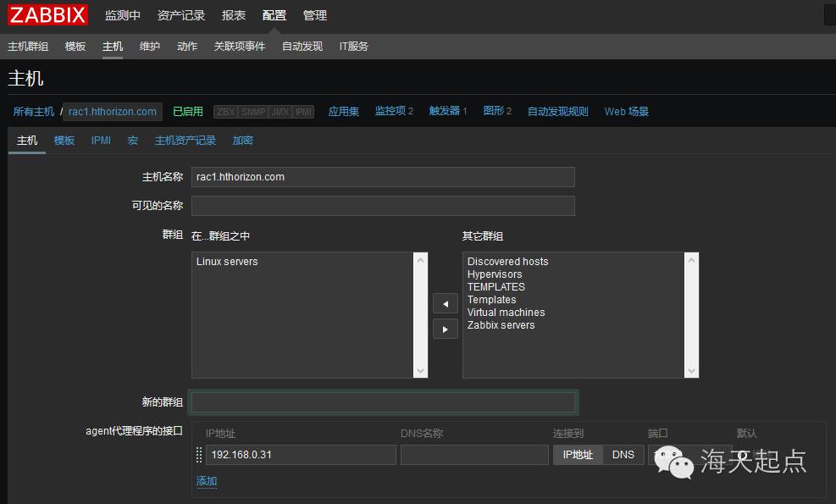836x504 pixels.
Task: Select the 宏 form tab
Action: tap(133, 141)
